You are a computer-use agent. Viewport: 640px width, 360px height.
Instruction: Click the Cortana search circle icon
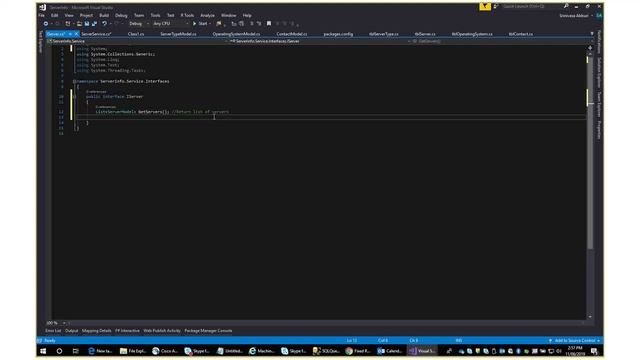pos(59,351)
